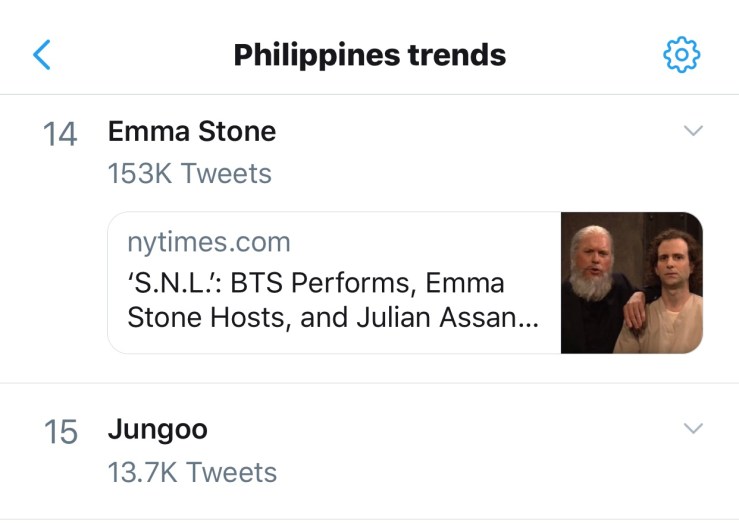The width and height of the screenshot is (739, 523).
Task: Click the 153K Tweets count
Action: click(x=189, y=173)
